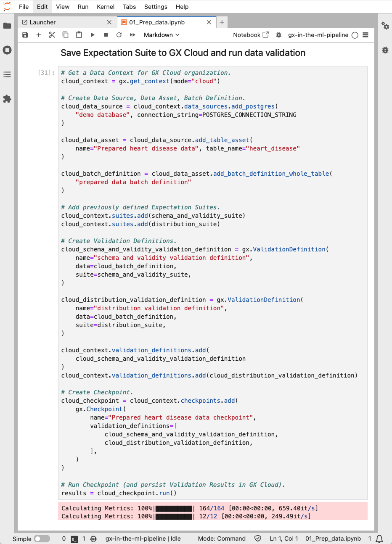Open the Settings menu

[156, 7]
